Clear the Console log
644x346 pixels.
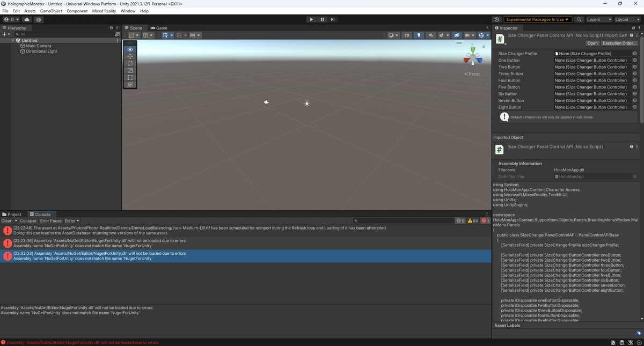6,221
